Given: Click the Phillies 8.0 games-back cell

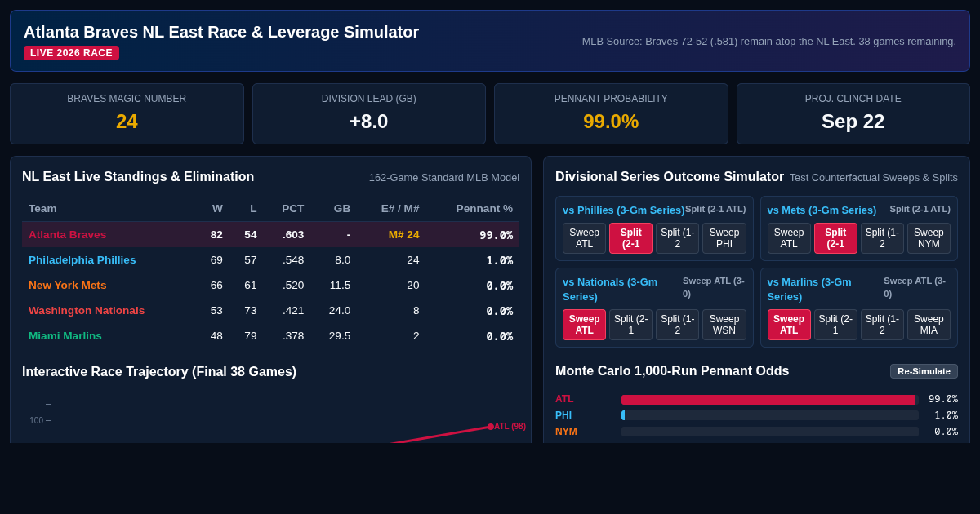Looking at the screenshot, I should coord(341,259).
